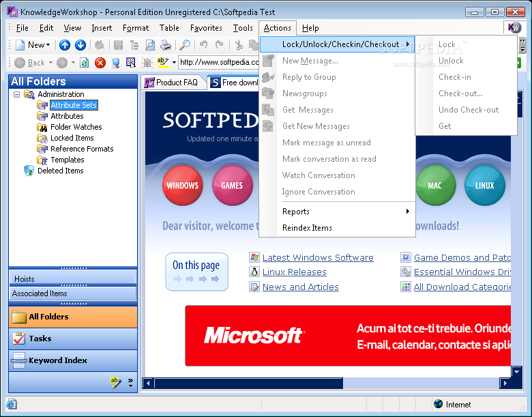Viewport: 532px width, 417px height.
Task: Click the magnifier search icon
Action: 185,45
